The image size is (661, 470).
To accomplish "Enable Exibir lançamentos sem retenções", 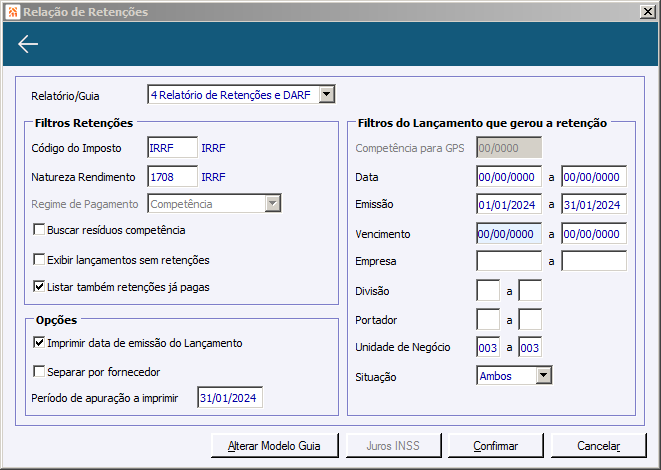I will tap(39, 259).
